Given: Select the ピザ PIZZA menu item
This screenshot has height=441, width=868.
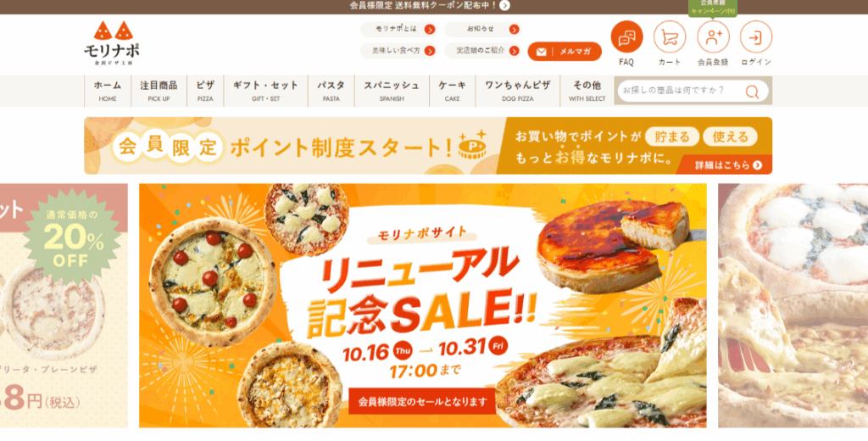Looking at the screenshot, I should [205, 91].
